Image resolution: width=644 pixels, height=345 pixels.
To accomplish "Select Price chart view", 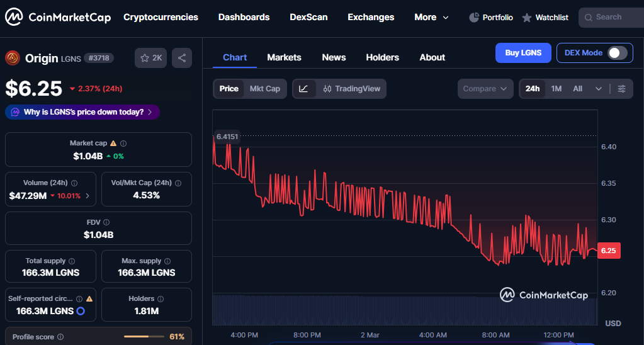I will (229, 89).
